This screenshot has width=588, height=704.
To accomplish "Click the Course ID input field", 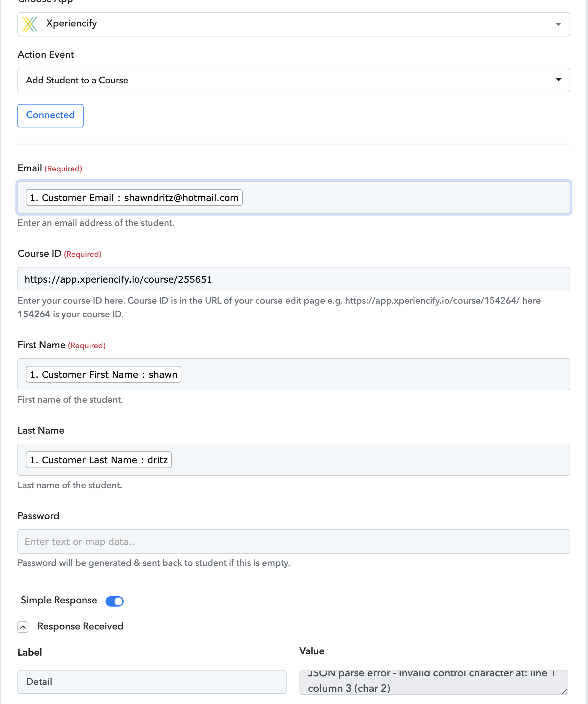I will pos(294,279).
